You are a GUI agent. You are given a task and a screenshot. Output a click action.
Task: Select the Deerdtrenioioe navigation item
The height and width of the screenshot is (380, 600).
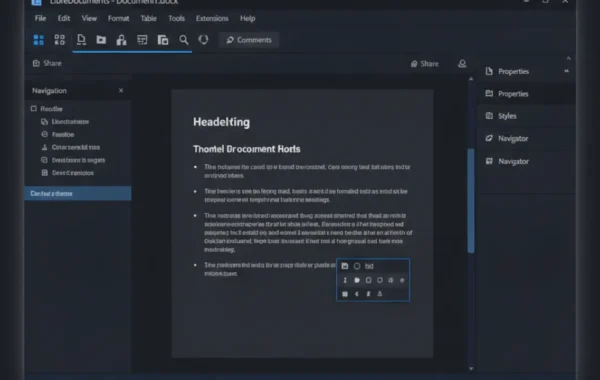73,173
